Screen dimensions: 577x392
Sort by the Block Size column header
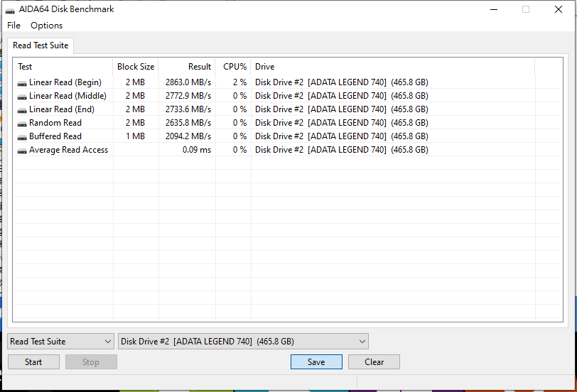pos(136,67)
